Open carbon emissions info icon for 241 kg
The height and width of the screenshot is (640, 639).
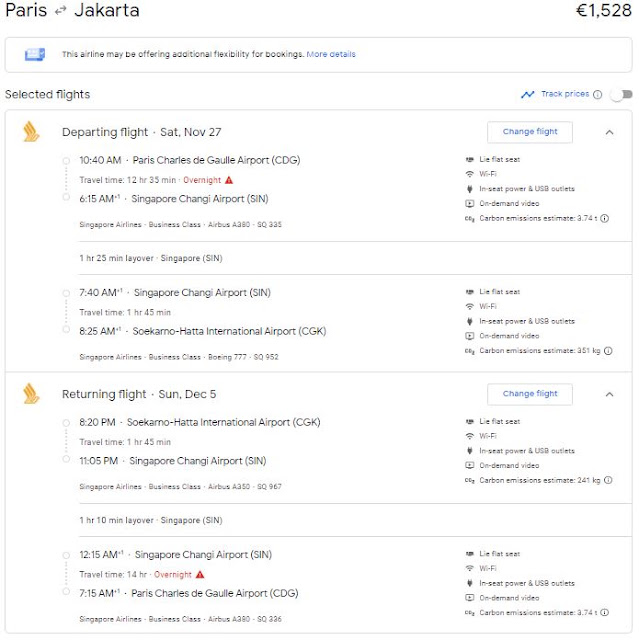click(608, 480)
